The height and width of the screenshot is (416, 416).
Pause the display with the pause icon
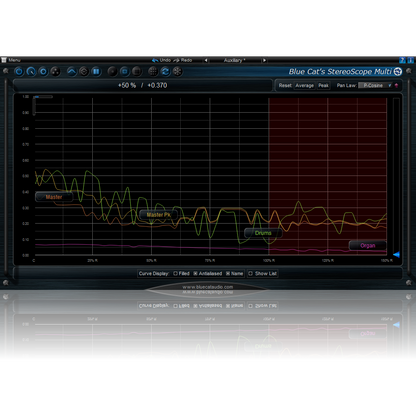[x=96, y=71]
